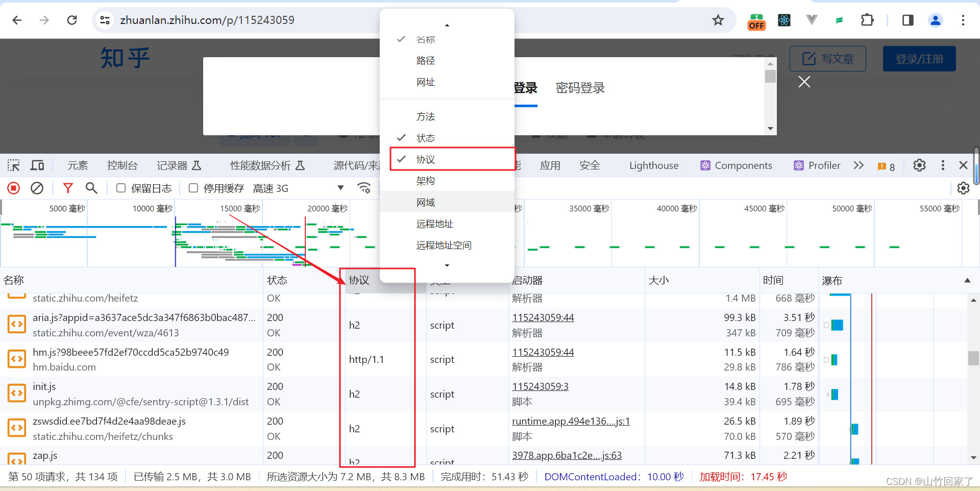Close the DevTools panel

(x=963, y=165)
